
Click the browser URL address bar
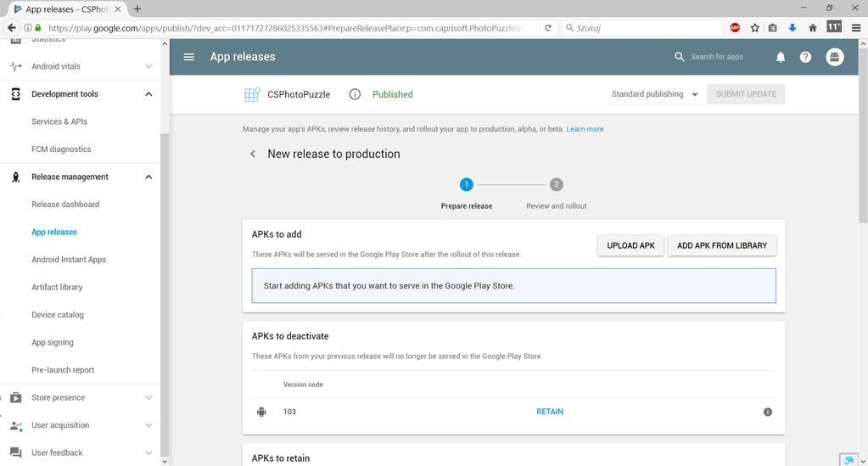[x=285, y=28]
